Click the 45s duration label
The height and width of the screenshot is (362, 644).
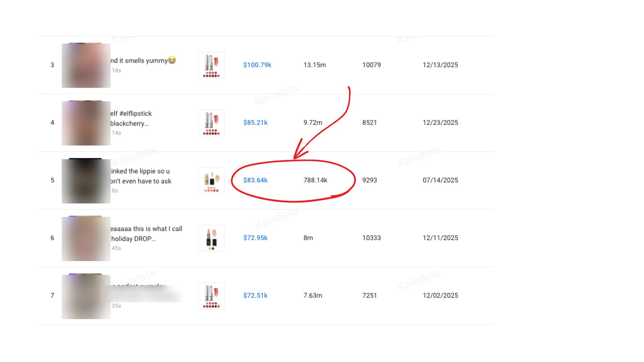(116, 248)
